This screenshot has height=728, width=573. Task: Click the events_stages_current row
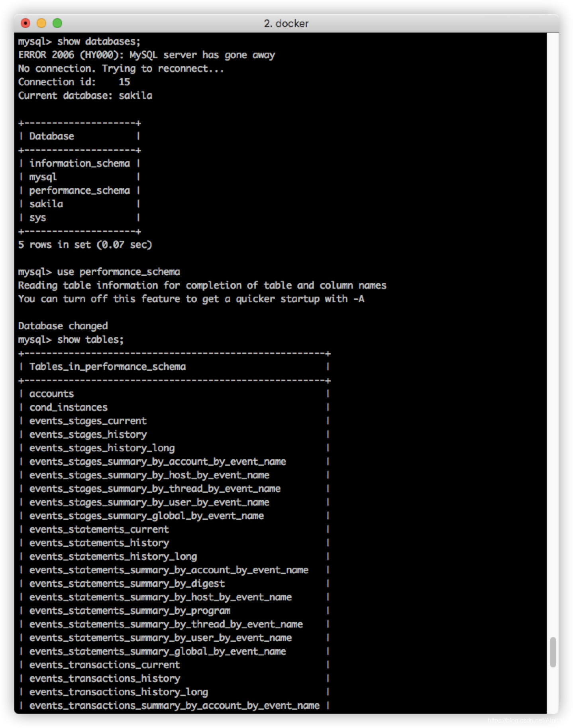175,421
